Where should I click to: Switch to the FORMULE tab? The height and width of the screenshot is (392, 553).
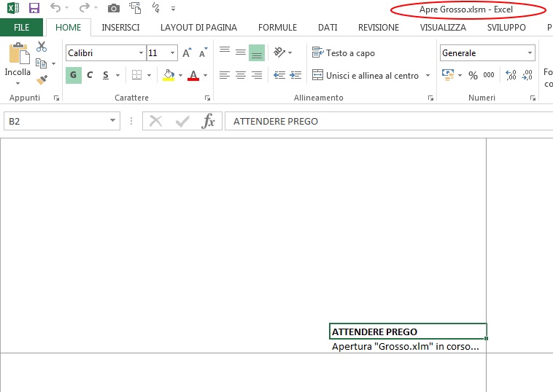click(x=277, y=28)
